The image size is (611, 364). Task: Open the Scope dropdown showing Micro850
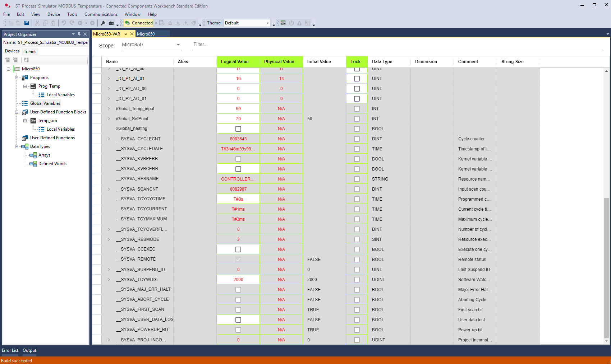coord(151,45)
